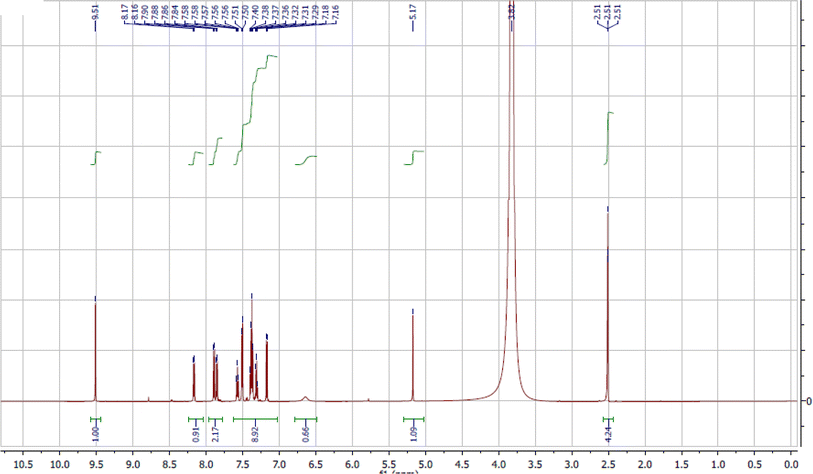The image size is (813, 474).
Task: Click the 5.17 peak label
Action: point(413,12)
